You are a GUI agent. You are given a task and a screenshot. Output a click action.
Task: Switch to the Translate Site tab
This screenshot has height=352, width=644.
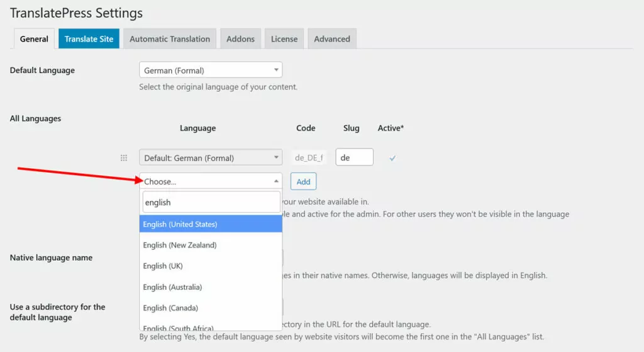(x=89, y=39)
